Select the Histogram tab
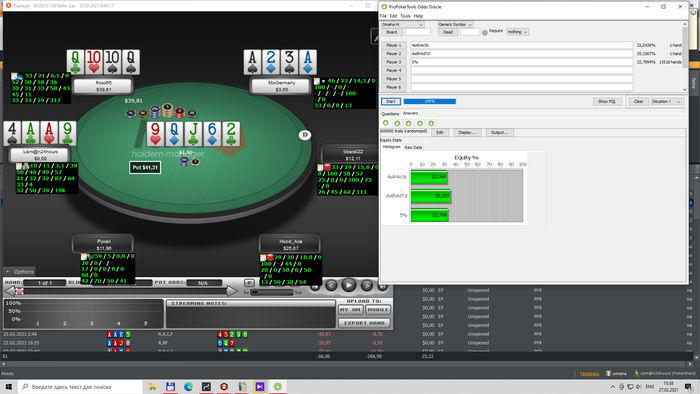This screenshot has height=394, width=700. [392, 147]
